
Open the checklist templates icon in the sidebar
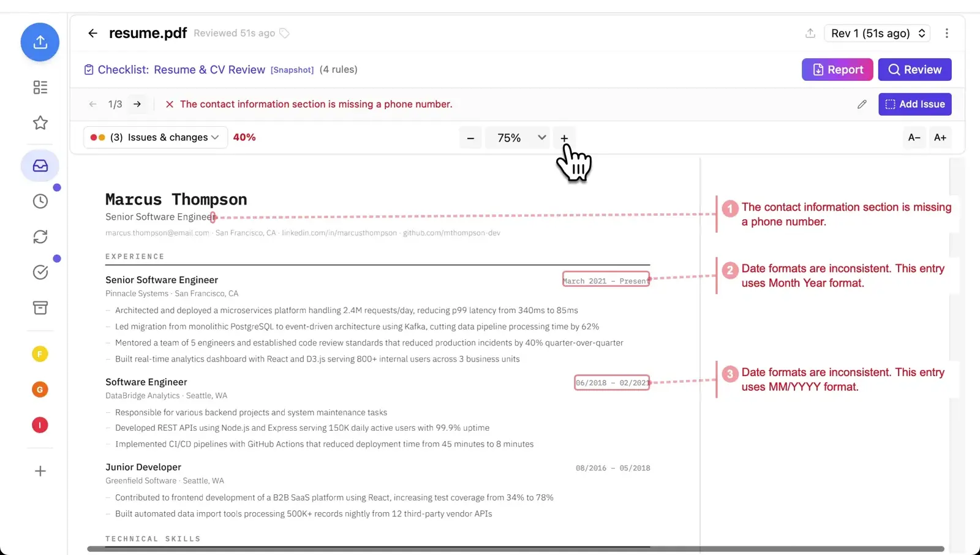(x=39, y=87)
